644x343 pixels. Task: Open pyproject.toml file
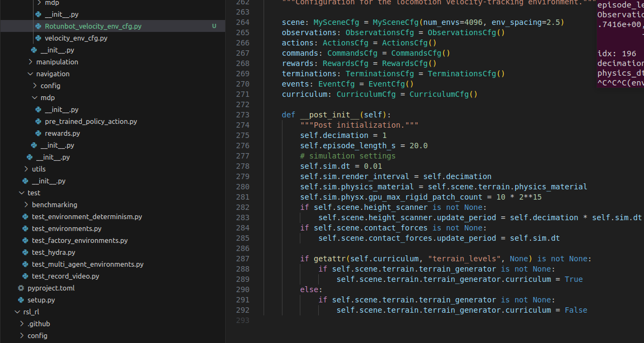[x=51, y=288]
